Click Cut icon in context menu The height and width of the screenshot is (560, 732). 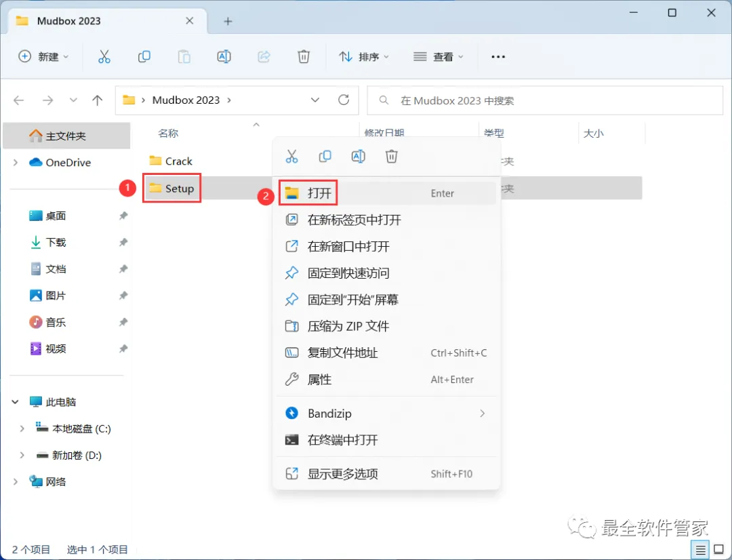tap(291, 157)
